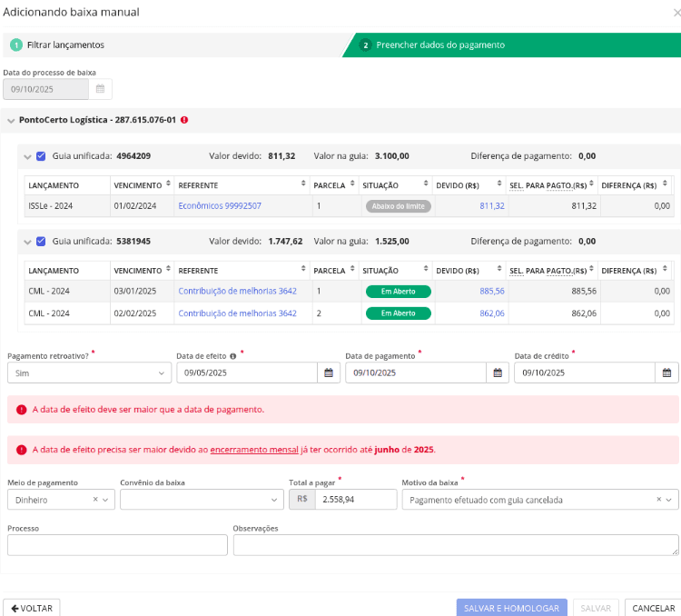Collapse the PontoCerto Logística group

click(x=10, y=120)
